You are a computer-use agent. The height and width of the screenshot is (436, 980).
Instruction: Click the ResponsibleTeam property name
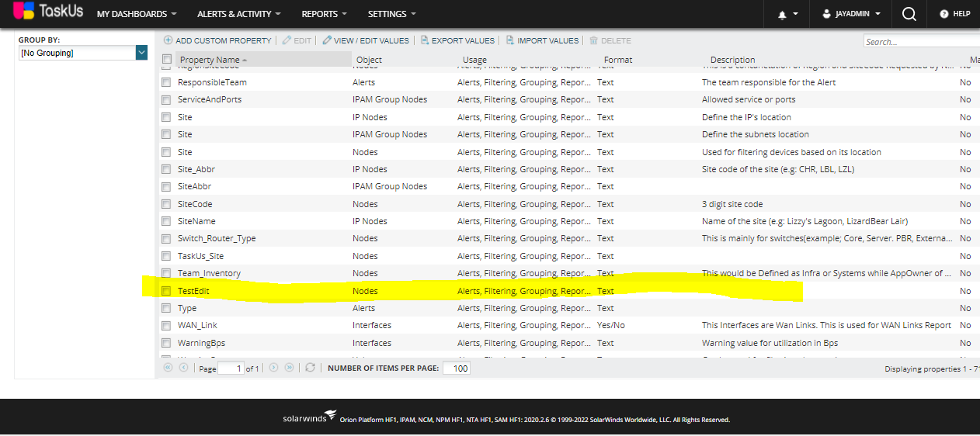(x=212, y=82)
